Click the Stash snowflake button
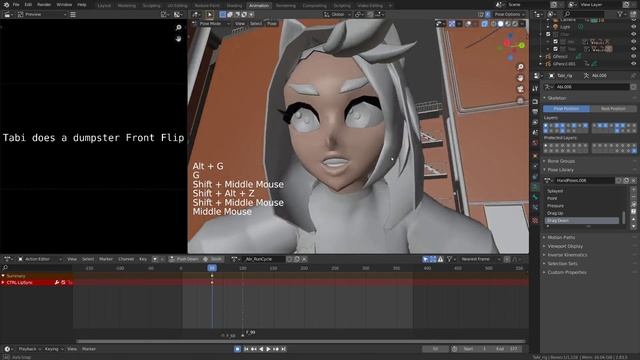This screenshot has height=360, width=640. tap(213, 259)
